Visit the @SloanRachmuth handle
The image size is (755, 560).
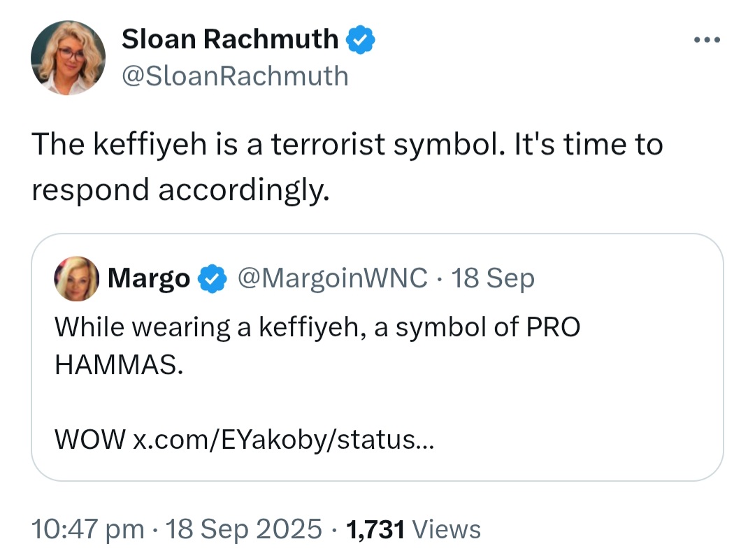point(235,76)
